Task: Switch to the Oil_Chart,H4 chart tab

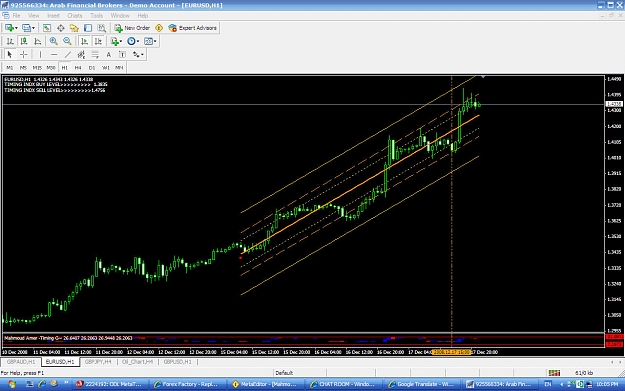Action: [137, 362]
